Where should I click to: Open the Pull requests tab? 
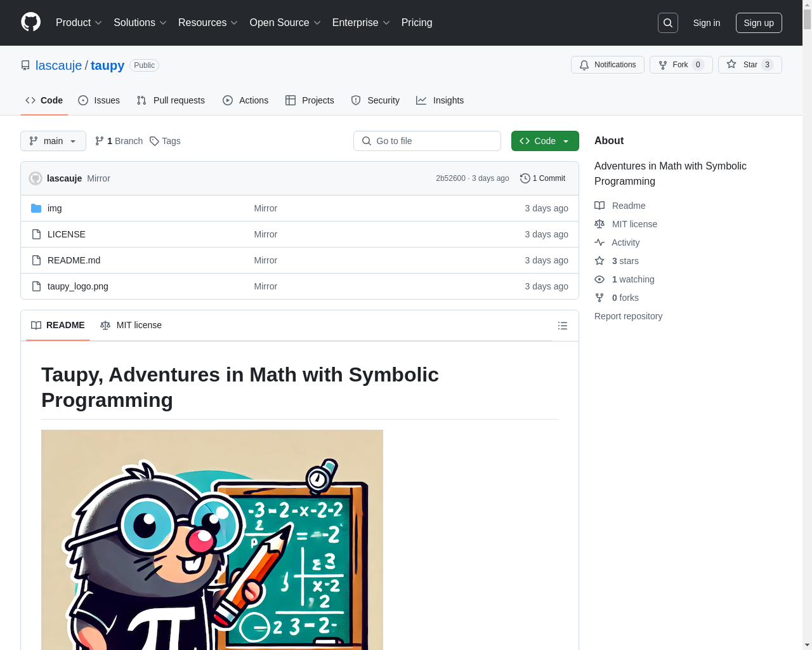pyautogui.click(x=171, y=100)
